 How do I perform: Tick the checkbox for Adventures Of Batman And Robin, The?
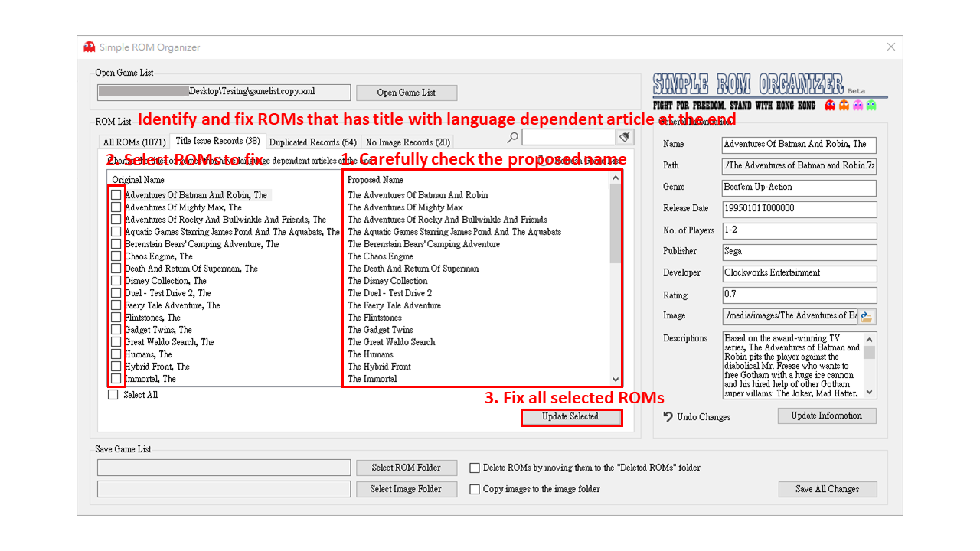pyautogui.click(x=116, y=195)
